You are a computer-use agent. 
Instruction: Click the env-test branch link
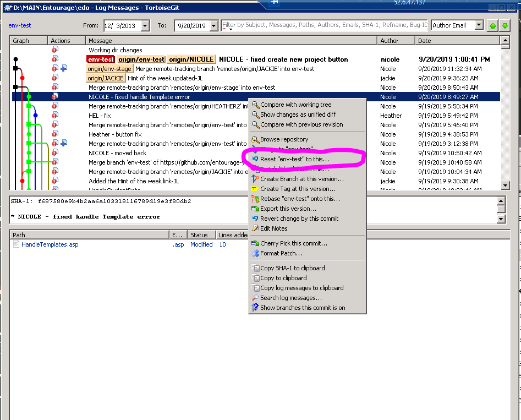(x=20, y=25)
